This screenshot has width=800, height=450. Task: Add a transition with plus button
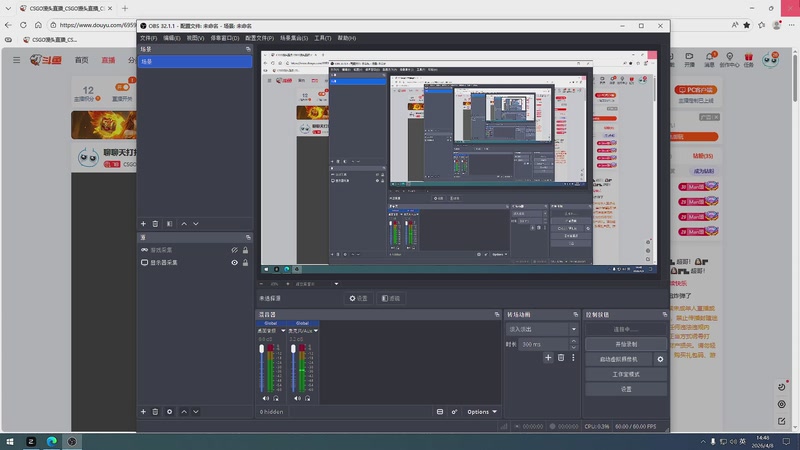548,358
